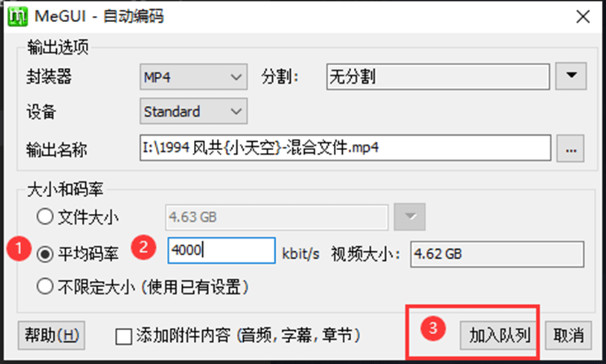Click the 视频大小 4.62 GB field
The width and height of the screenshot is (606, 364).
tap(497, 254)
